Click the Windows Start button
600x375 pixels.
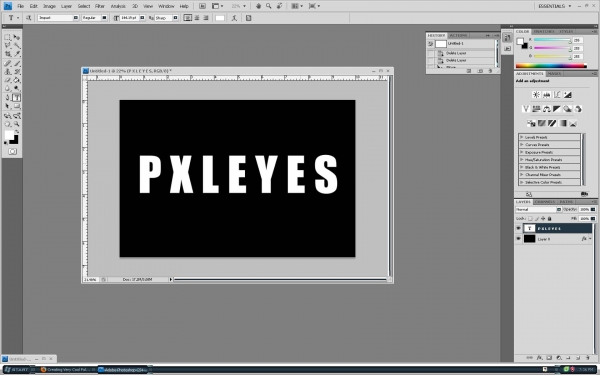pyautogui.click(x=16, y=370)
